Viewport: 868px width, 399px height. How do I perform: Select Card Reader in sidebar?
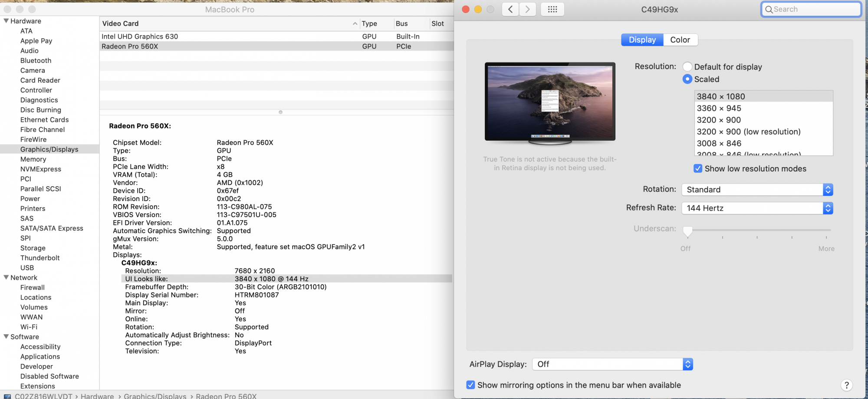pyautogui.click(x=40, y=80)
